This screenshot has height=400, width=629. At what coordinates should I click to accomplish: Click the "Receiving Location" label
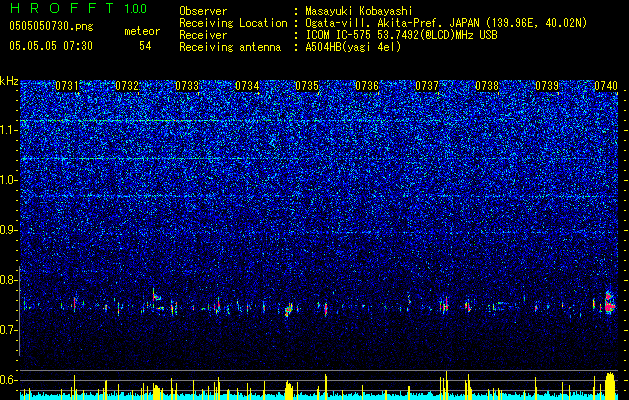pos(233,23)
